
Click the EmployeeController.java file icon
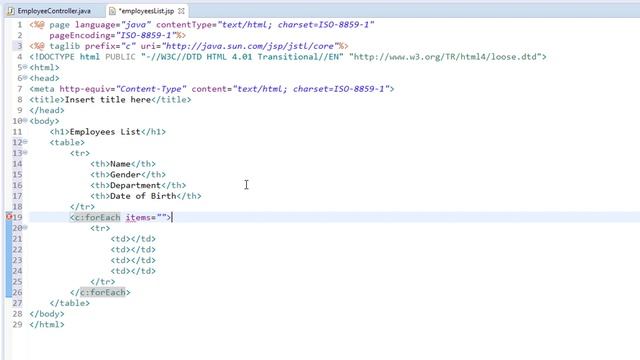pyautogui.click(x=11, y=11)
